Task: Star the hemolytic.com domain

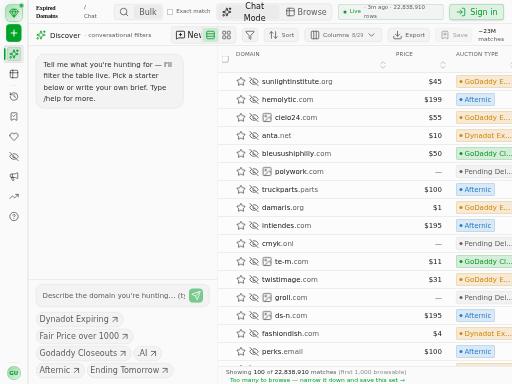Action: click(x=241, y=100)
